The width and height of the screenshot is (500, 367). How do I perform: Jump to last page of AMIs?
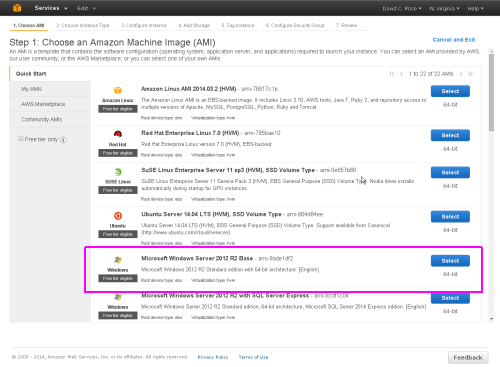pyautogui.click(x=470, y=74)
